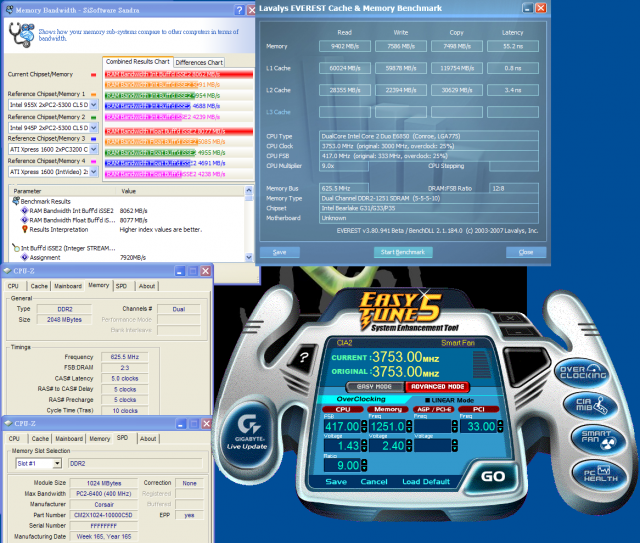Screen dimensions: 640x543
Task: Adjust the PCI frequency 33.00 stepper
Action: tap(500, 427)
